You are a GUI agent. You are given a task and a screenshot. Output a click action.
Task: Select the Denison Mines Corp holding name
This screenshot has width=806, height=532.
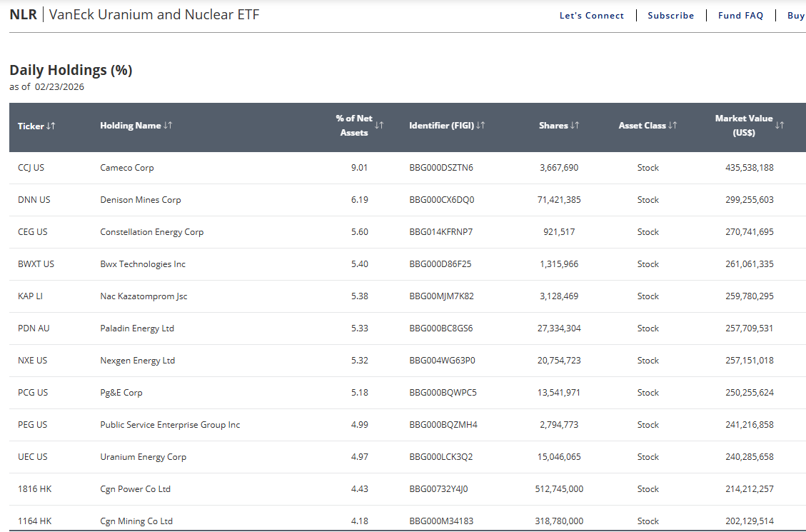coord(141,200)
